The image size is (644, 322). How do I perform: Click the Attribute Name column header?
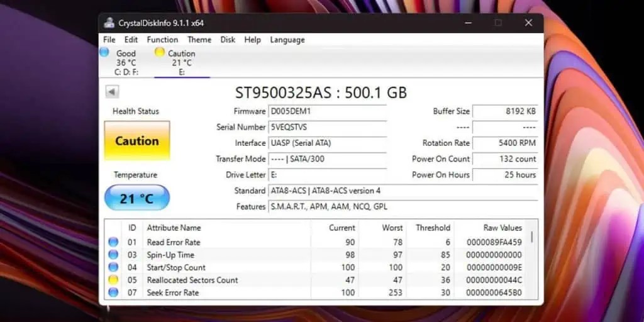(226, 228)
